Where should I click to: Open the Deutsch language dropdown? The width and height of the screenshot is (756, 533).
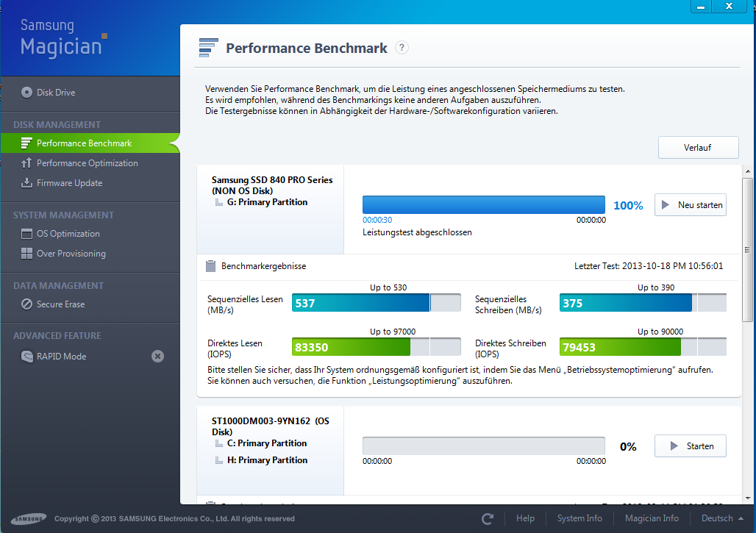click(722, 518)
